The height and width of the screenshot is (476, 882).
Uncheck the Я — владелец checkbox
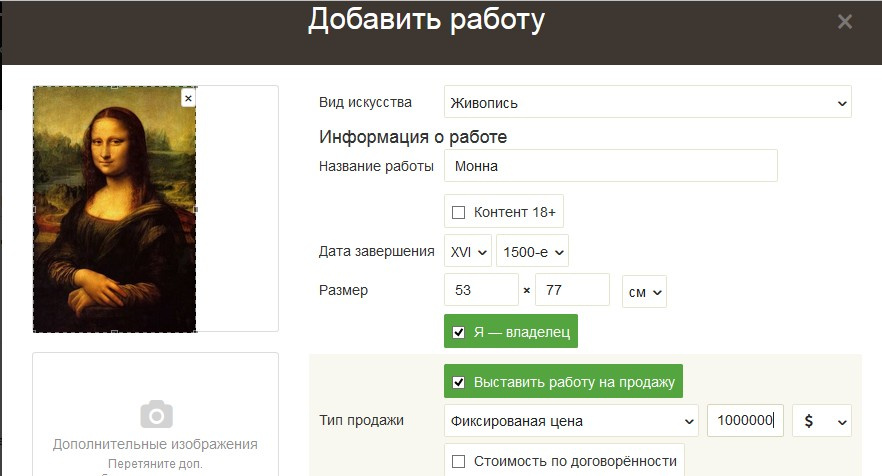tap(459, 332)
